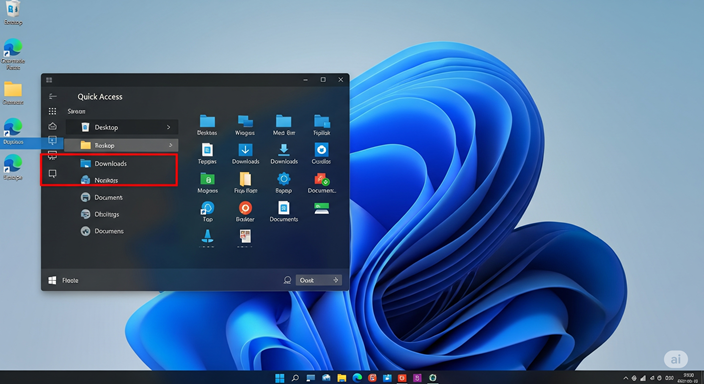Open the green Mogoas folder icon
704x384 pixels.
pos(207,179)
